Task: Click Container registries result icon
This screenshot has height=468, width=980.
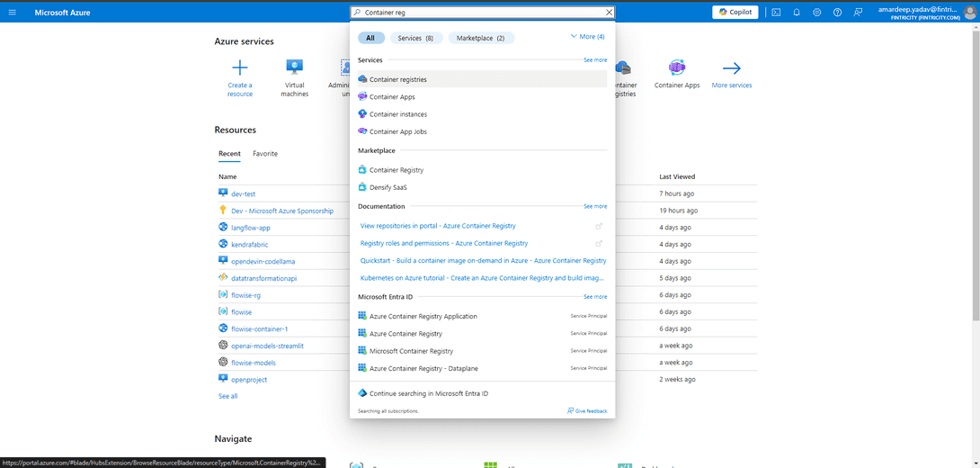Action: coord(361,79)
